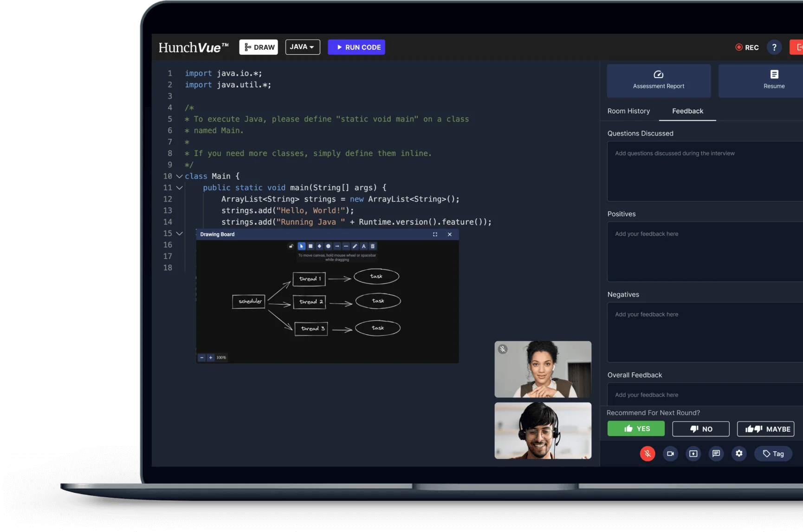Insert text with the text tool
Image resolution: width=803 pixels, height=532 pixels.
pos(364,246)
